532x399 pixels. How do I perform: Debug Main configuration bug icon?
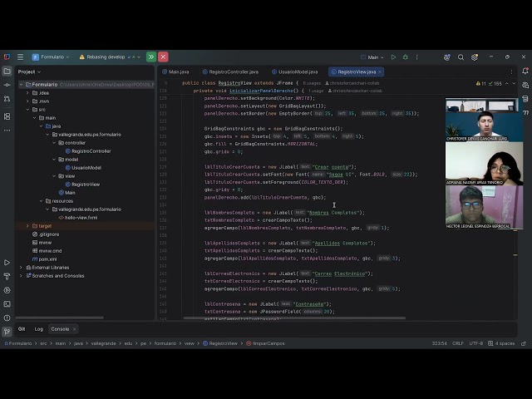point(405,57)
